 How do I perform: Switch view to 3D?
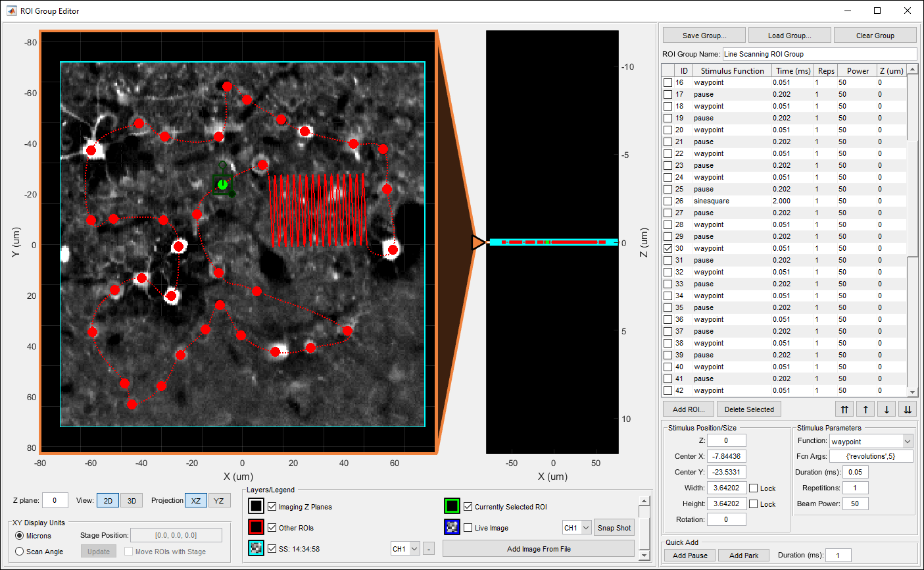[132, 501]
